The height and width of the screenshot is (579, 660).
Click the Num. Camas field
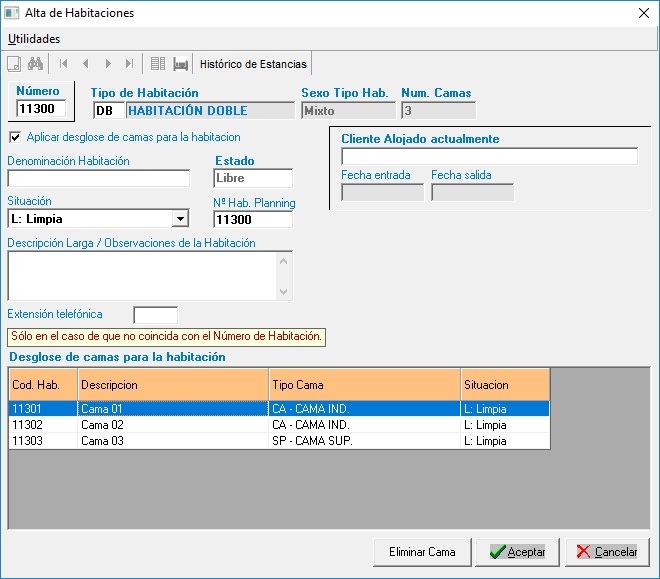439,111
